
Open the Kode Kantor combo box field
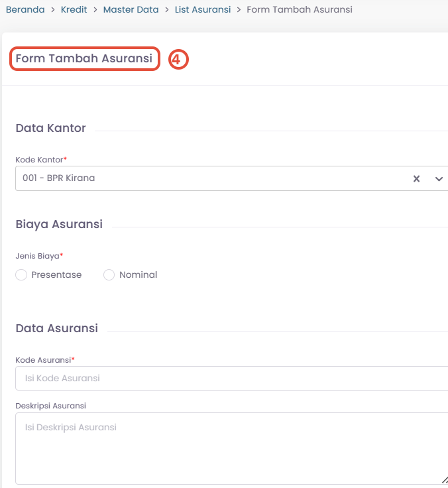(231, 178)
